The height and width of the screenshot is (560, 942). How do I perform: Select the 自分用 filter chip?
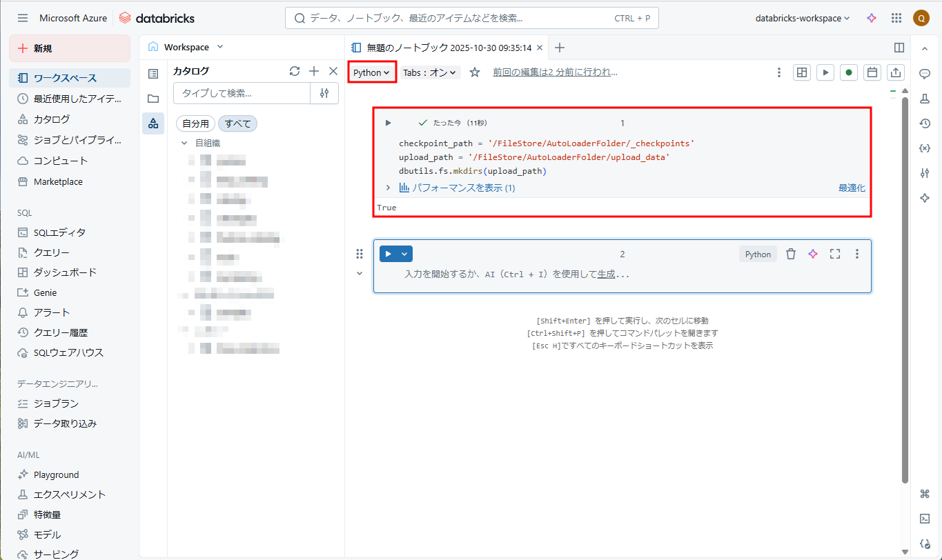(x=195, y=123)
